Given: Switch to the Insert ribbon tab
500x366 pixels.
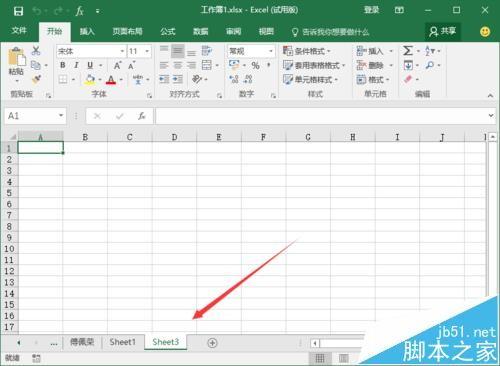Looking at the screenshot, I should [x=87, y=31].
